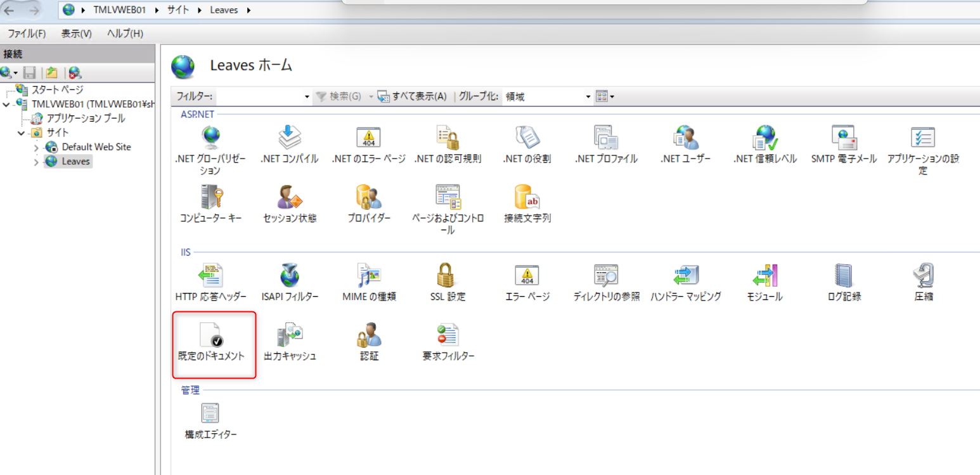Viewport: 980px width, 475px height.
Task: Open the ファイル(F) menu
Action: click(x=27, y=34)
